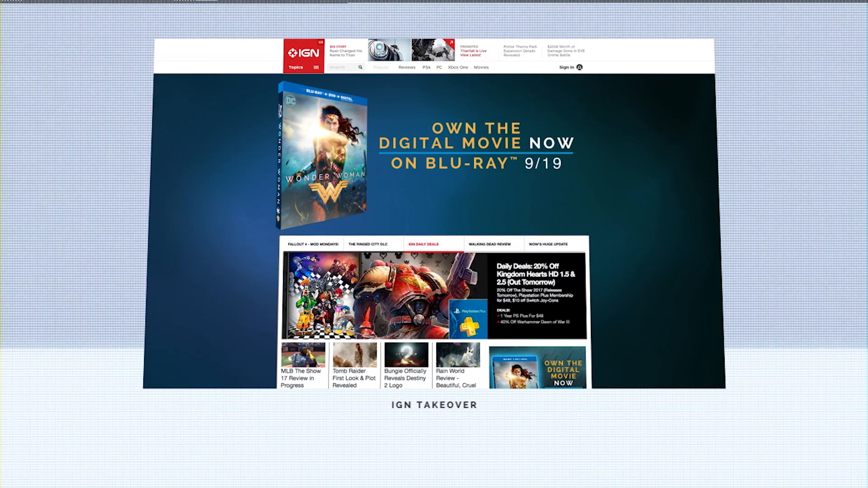Click the Kingdom Hearts featured artwork
Screen dimensions: 868x488
point(321,296)
